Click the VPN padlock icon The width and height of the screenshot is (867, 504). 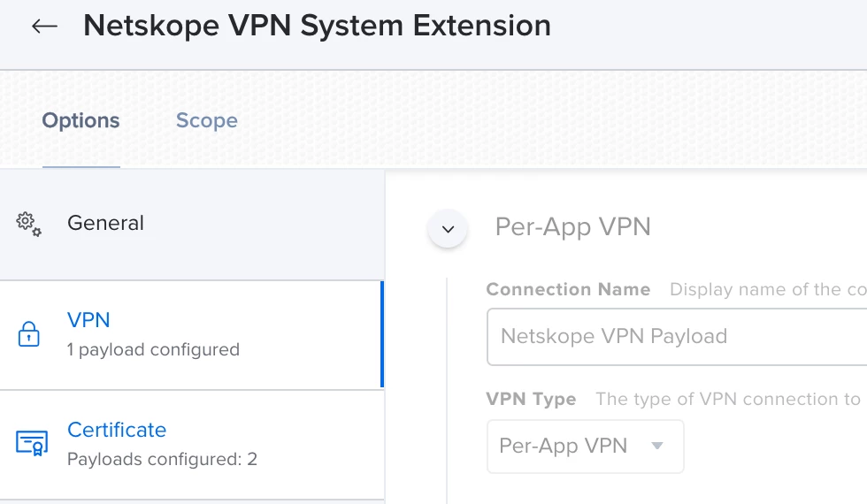(x=28, y=334)
